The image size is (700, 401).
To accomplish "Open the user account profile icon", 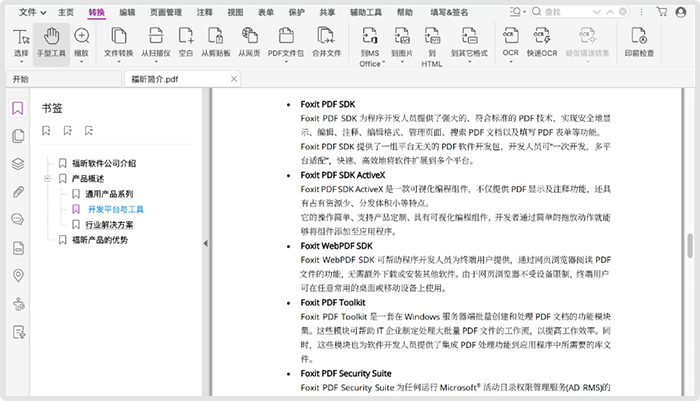I will tap(681, 12).
